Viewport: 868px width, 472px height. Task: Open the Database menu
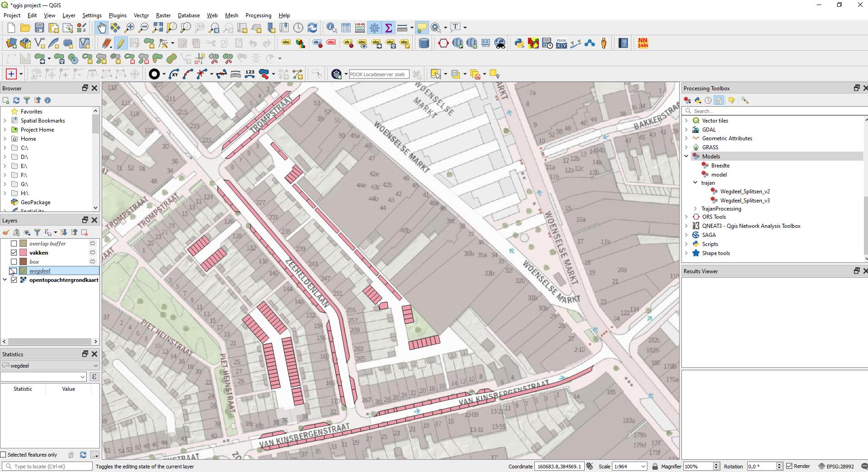pos(189,15)
